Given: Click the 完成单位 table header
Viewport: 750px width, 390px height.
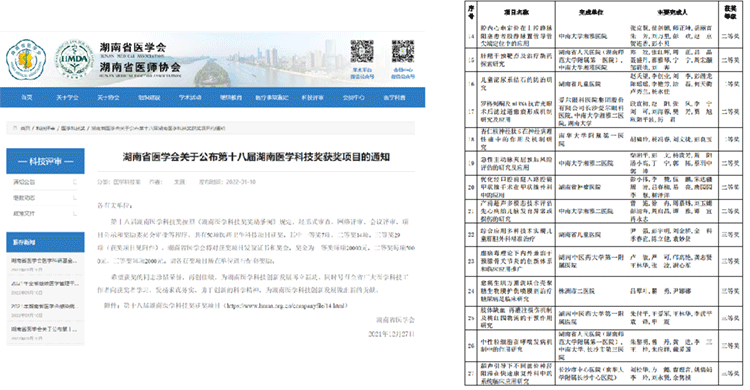Looking at the screenshot, I should pos(591,12).
